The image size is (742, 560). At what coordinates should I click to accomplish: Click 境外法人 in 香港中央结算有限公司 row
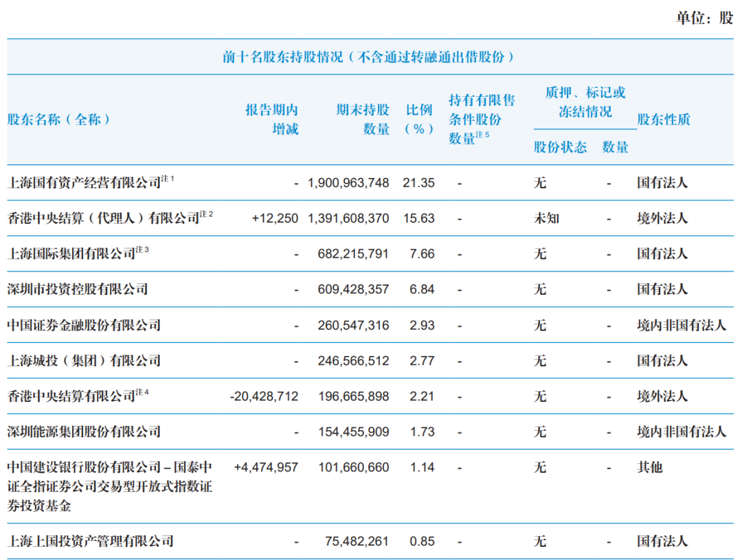coord(662,396)
